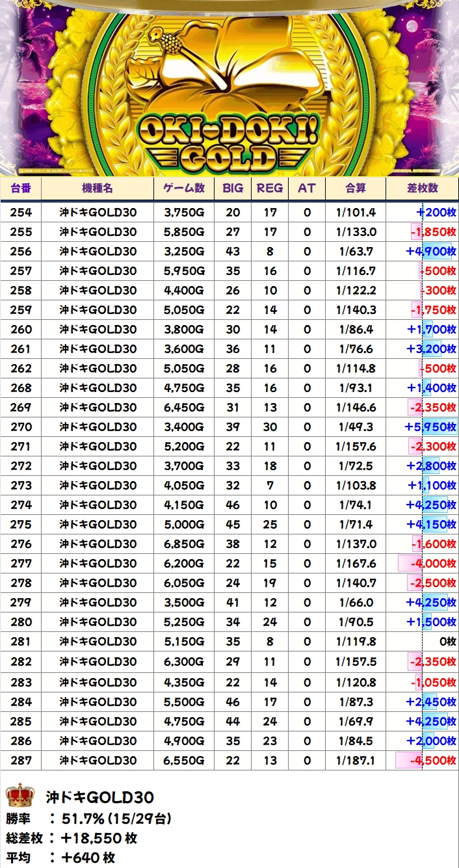Image resolution: width=459 pixels, height=868 pixels.
Task: Click the +5,950枚 value for machine 270
Action: pos(430,427)
